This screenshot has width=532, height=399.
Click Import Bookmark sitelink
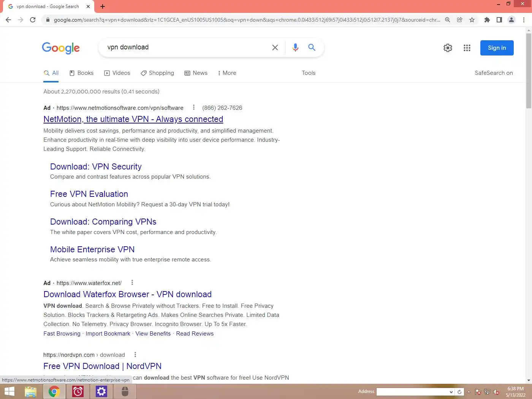pos(108,334)
